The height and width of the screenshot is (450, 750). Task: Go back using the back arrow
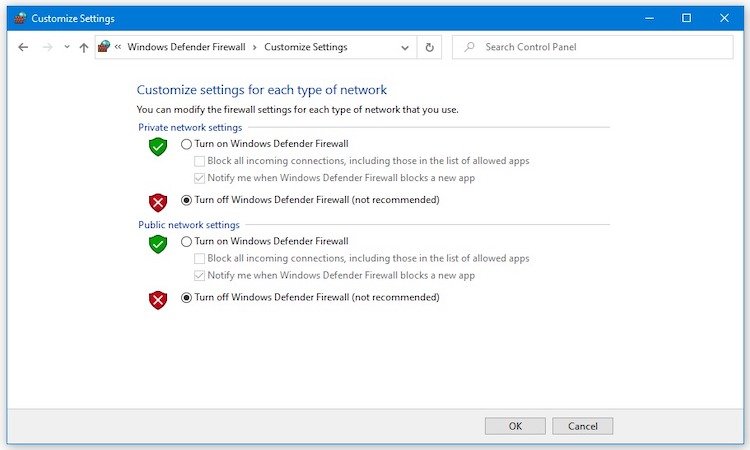23,47
